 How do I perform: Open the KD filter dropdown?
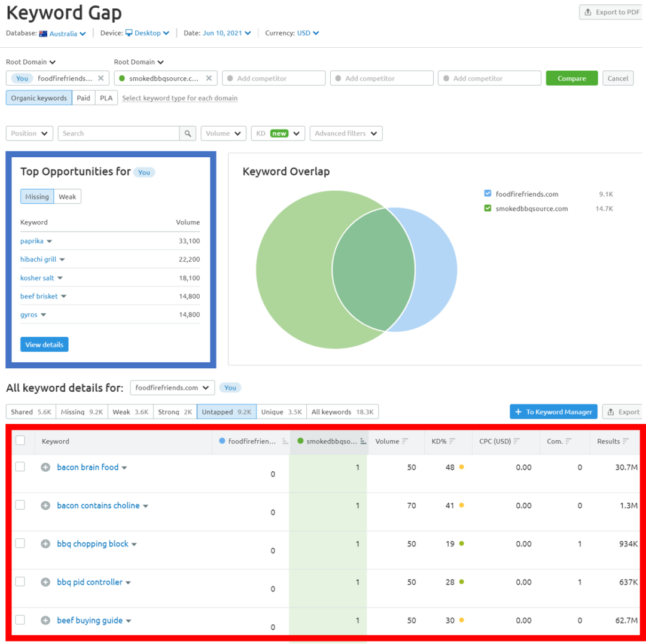pyautogui.click(x=278, y=133)
